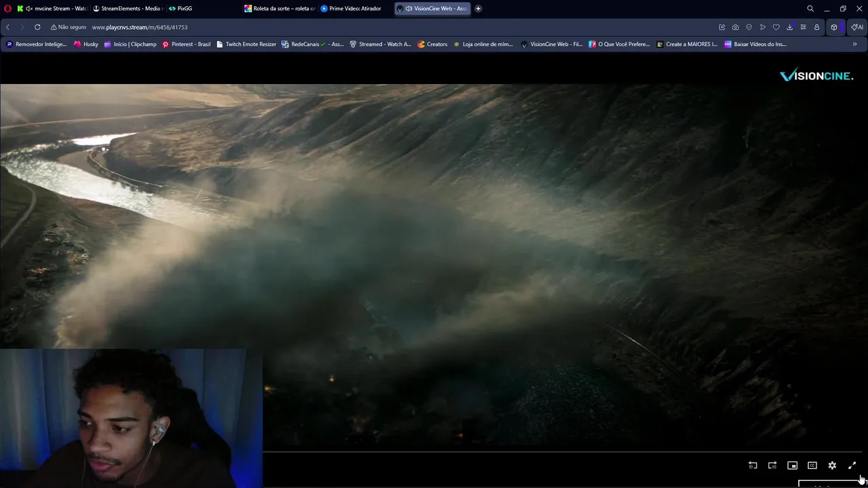Click the 'Não seguro' security warning
868x488 pixels.
(x=68, y=27)
